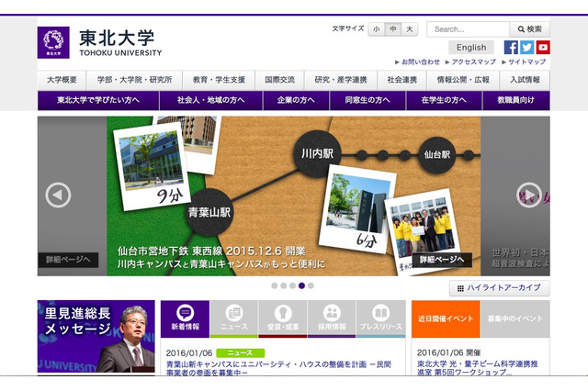588x391 pixels.
Task: Open 里見進総長メッセージ banner
Action: [x=96, y=336]
